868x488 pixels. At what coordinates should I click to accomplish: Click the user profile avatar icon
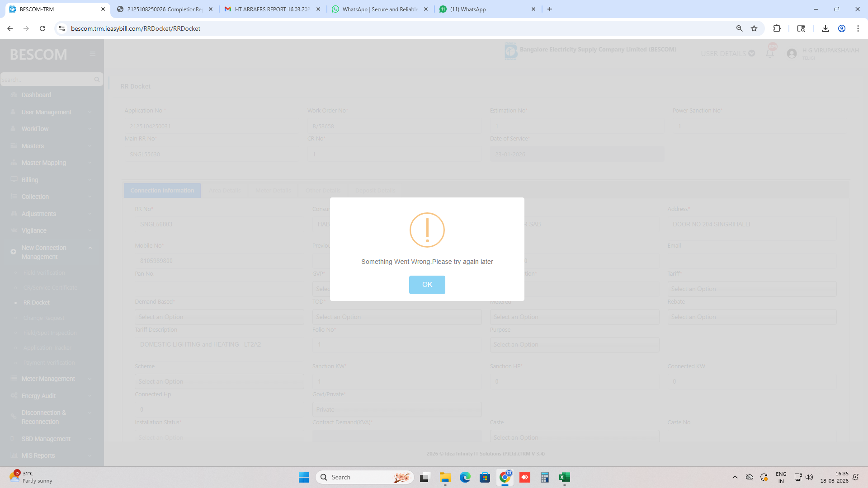point(792,53)
